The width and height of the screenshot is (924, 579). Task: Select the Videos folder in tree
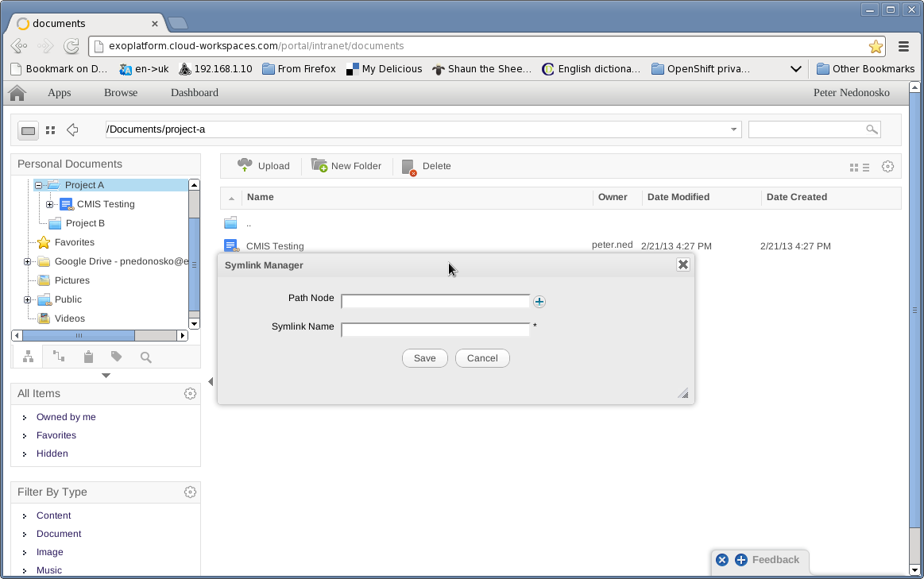70,318
